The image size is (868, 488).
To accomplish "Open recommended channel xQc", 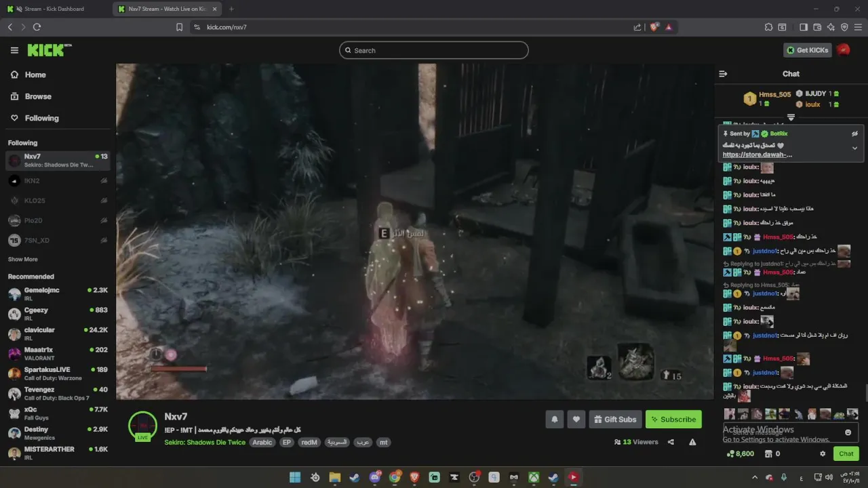I will [58, 413].
